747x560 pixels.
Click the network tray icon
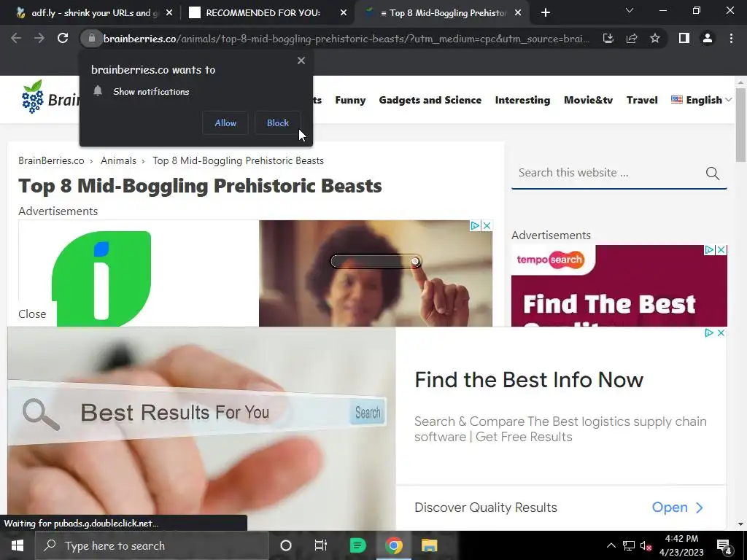click(x=628, y=546)
